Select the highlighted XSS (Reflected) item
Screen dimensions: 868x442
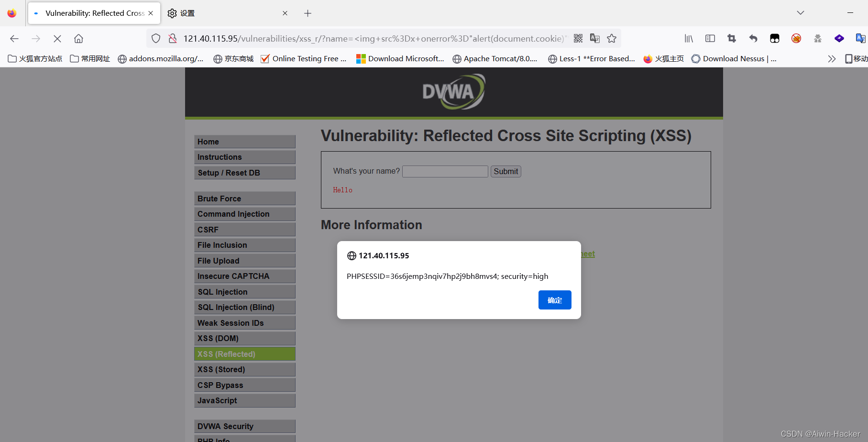point(245,354)
